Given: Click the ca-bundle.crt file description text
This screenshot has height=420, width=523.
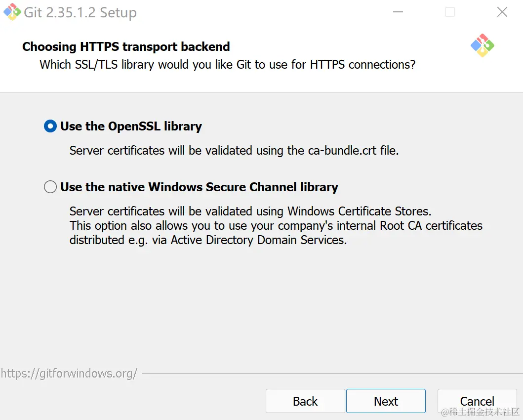Looking at the screenshot, I should pos(234,151).
